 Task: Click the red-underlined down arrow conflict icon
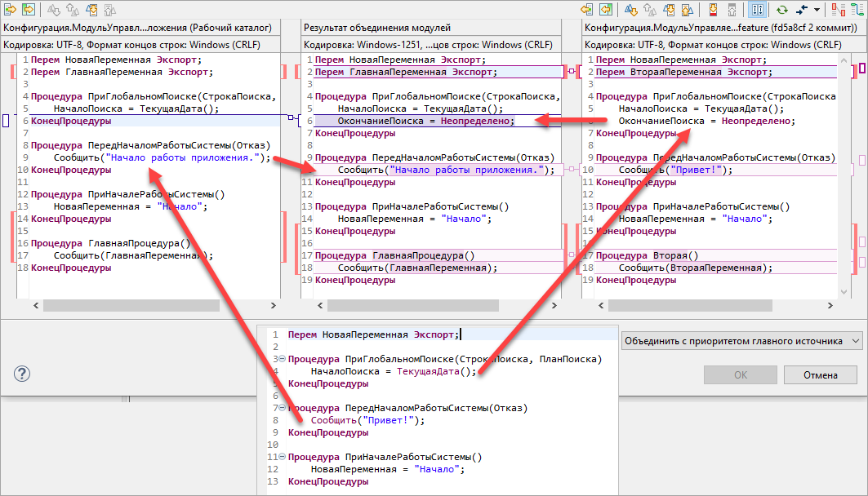713,10
